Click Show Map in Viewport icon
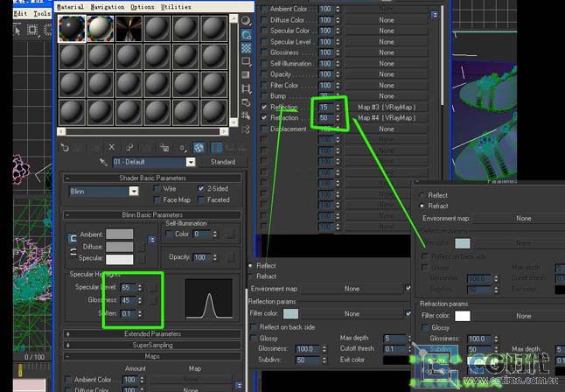This screenshot has height=392, width=565. point(199,147)
